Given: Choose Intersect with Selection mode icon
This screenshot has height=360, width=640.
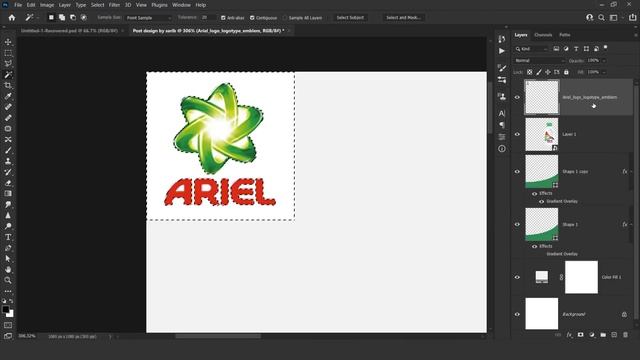Looking at the screenshot, I should click(x=84, y=18).
